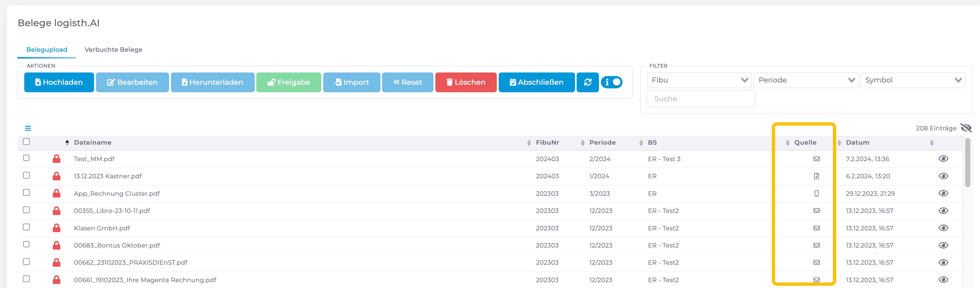Click lock icon of Klasen GmbH.pdf
This screenshot has width=980, height=288.
point(57,228)
